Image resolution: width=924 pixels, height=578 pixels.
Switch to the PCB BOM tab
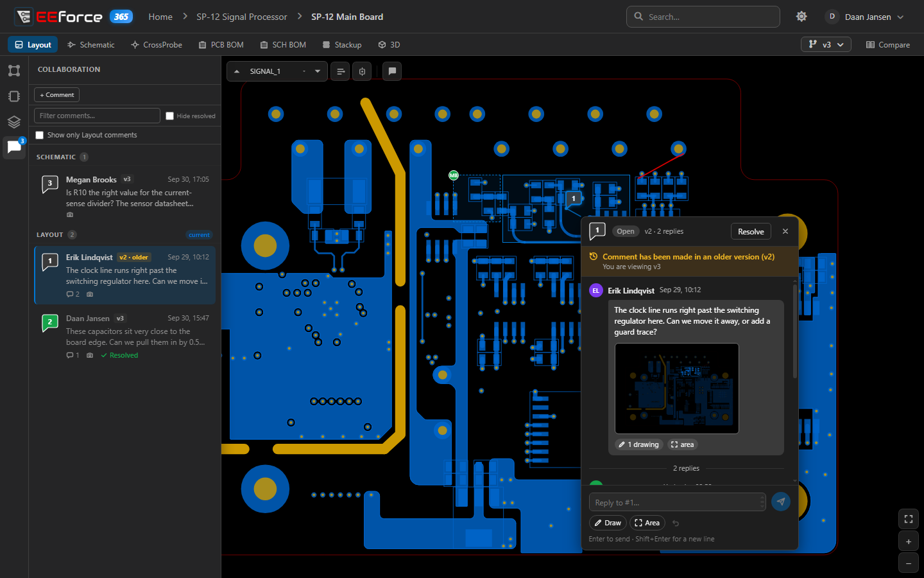221,45
